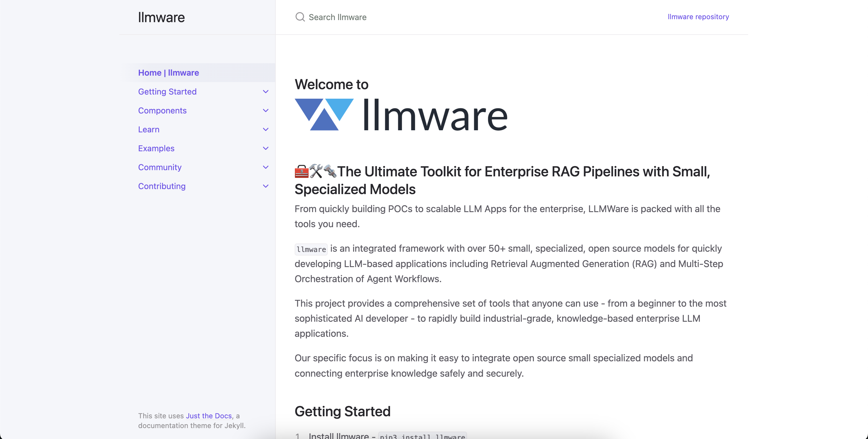Click the llmware logo image
868x439 pixels.
pyautogui.click(x=401, y=115)
